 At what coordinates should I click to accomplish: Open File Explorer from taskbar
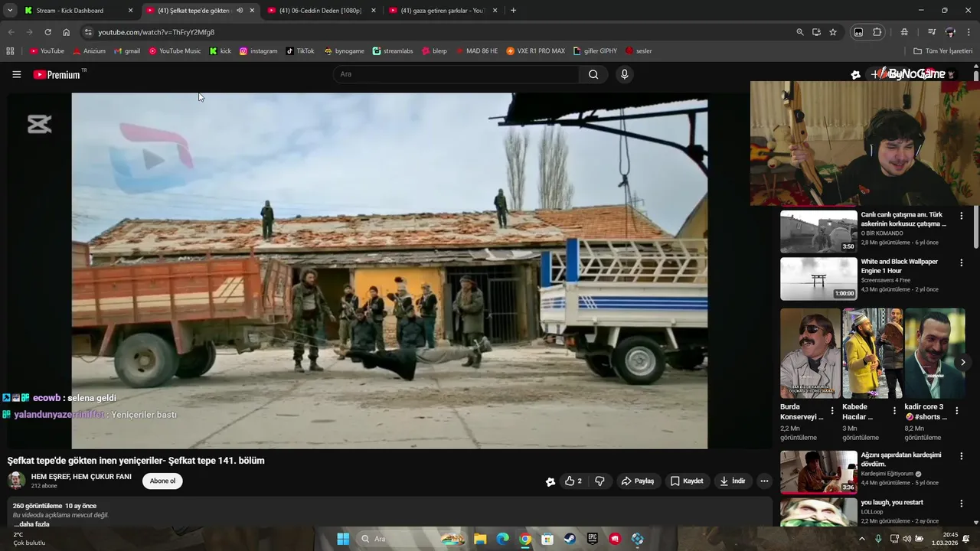(479, 539)
